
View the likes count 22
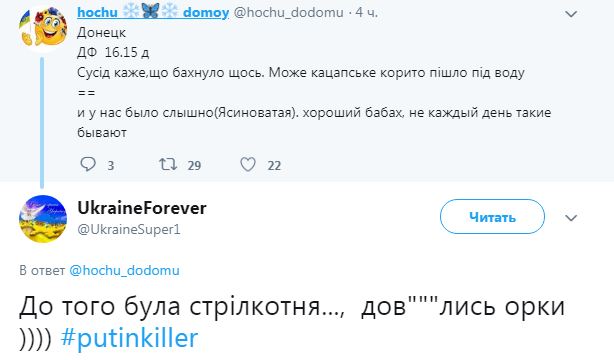point(274,165)
